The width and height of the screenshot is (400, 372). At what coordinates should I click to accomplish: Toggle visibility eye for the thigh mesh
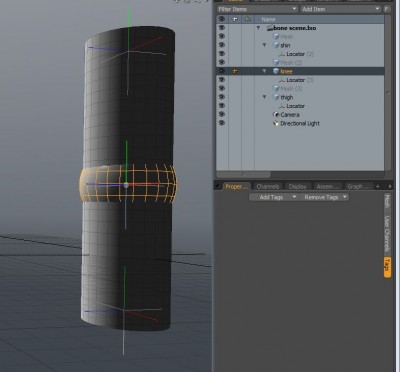click(222, 97)
